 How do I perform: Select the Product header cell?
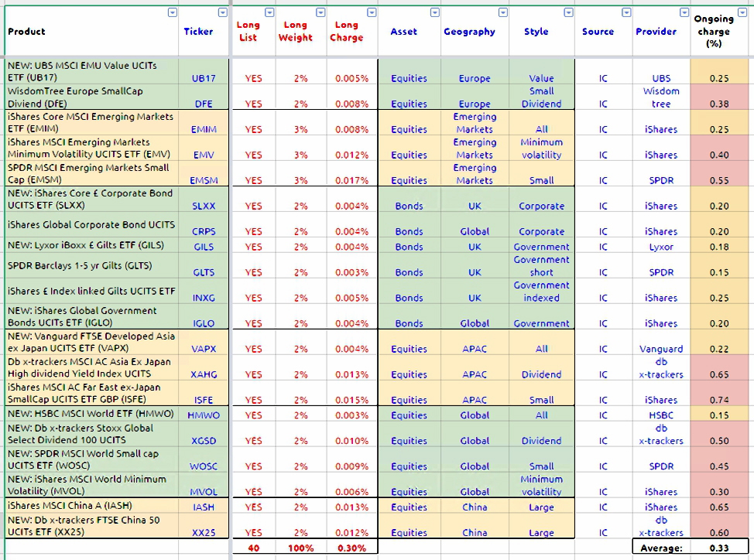click(x=91, y=31)
